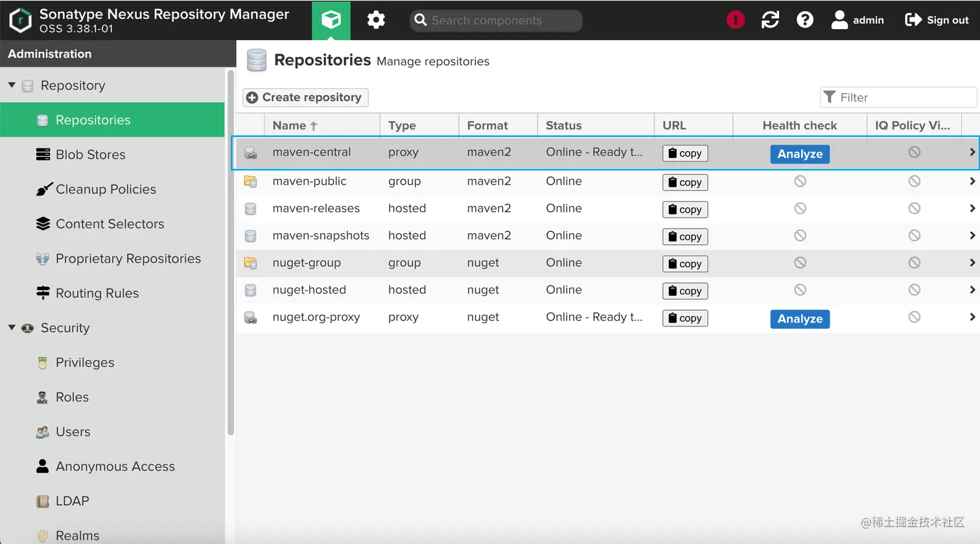The height and width of the screenshot is (544, 980).
Task: Open Blob Stores in the sidebar
Action: (112, 154)
